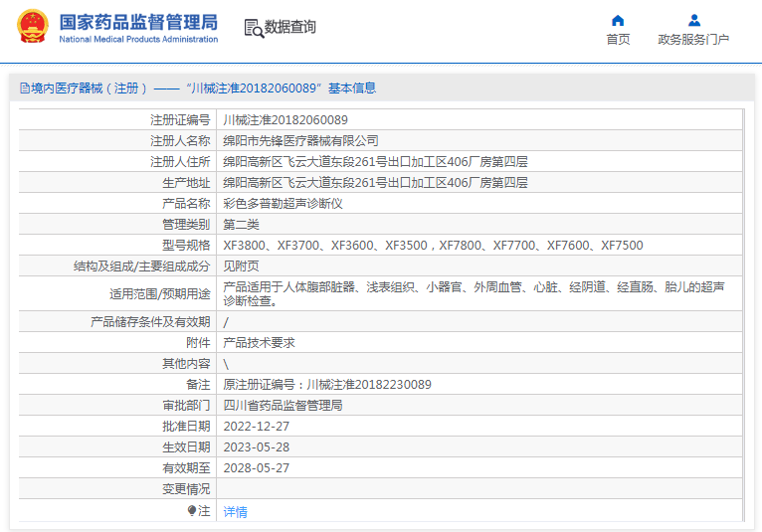
Task: Go to 首页 link
Action: coord(618,40)
